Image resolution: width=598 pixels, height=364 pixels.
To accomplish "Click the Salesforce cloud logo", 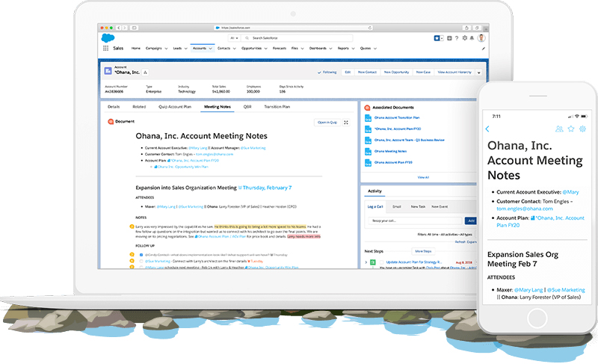I will (x=108, y=37).
